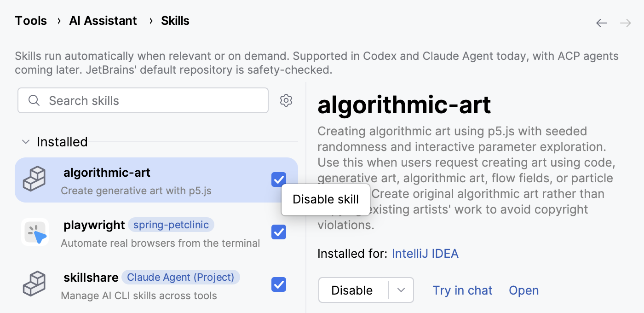Collapse the Installed skills section
The width and height of the screenshot is (644, 313).
click(26, 142)
